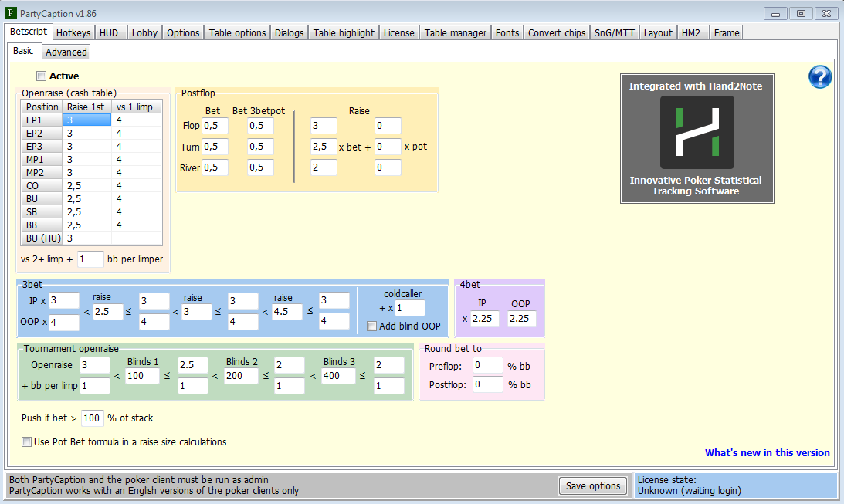Select EP1 Raise 1st cell
844x504 pixels.
coord(86,120)
